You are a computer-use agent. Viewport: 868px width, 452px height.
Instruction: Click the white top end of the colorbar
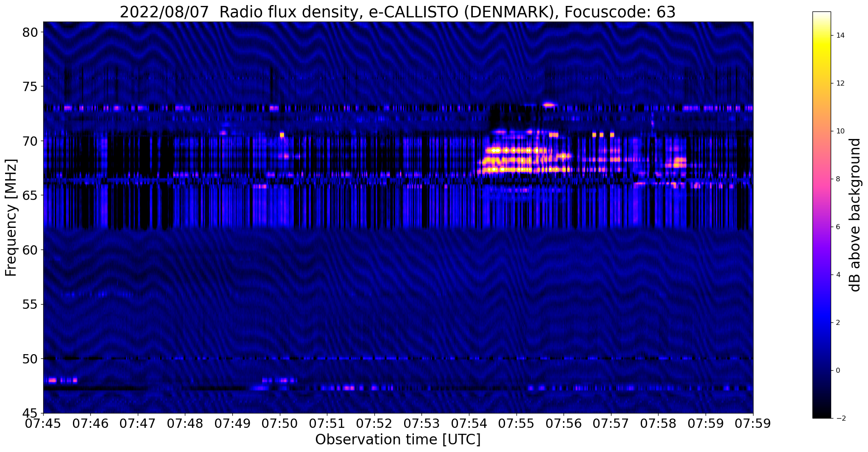pos(821,15)
